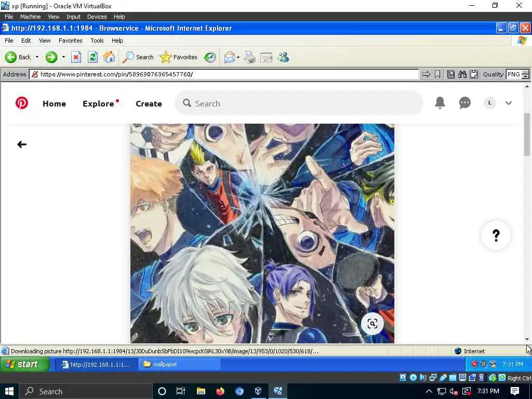Increase Quality with the stepper up arrow
The height and width of the screenshot is (399, 532).
click(x=526, y=72)
